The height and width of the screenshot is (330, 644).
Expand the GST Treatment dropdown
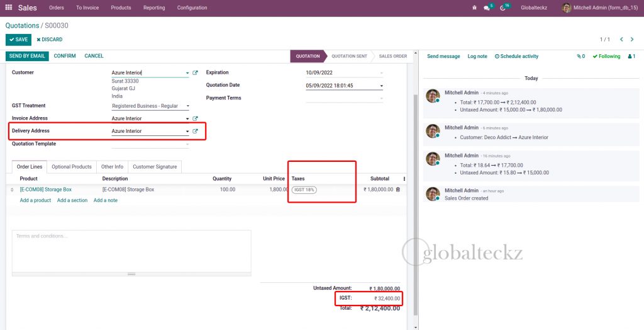pyautogui.click(x=187, y=106)
